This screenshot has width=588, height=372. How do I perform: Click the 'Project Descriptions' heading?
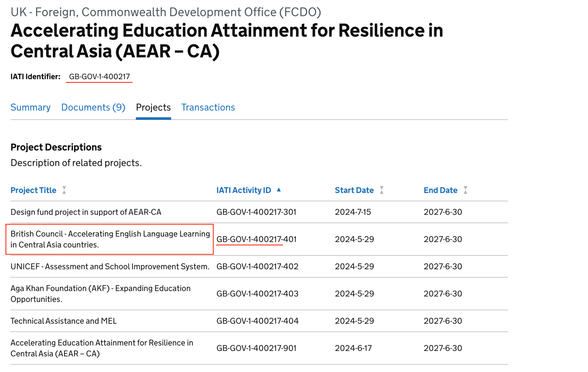[x=56, y=147]
